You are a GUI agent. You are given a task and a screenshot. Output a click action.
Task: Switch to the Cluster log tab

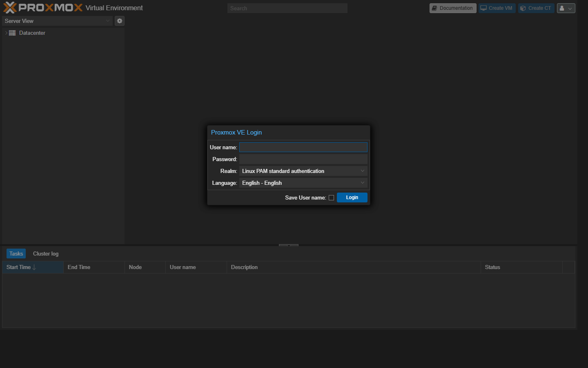pyautogui.click(x=46, y=254)
